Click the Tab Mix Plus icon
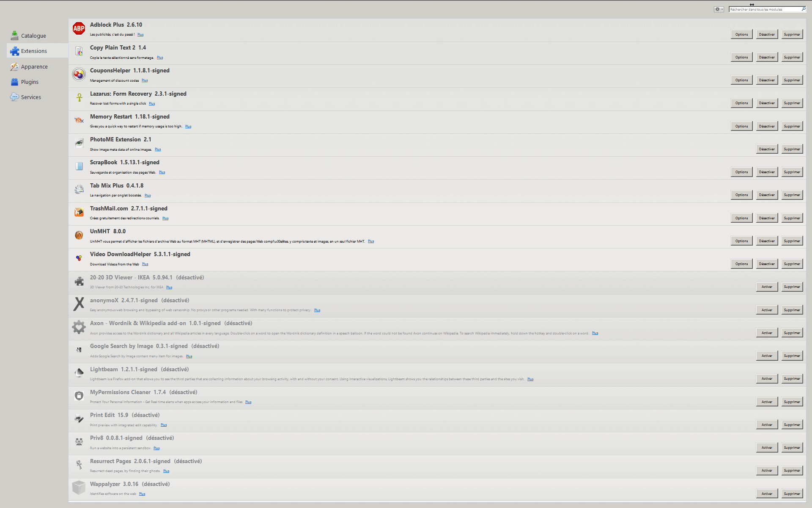This screenshot has width=812, height=508. point(79,189)
